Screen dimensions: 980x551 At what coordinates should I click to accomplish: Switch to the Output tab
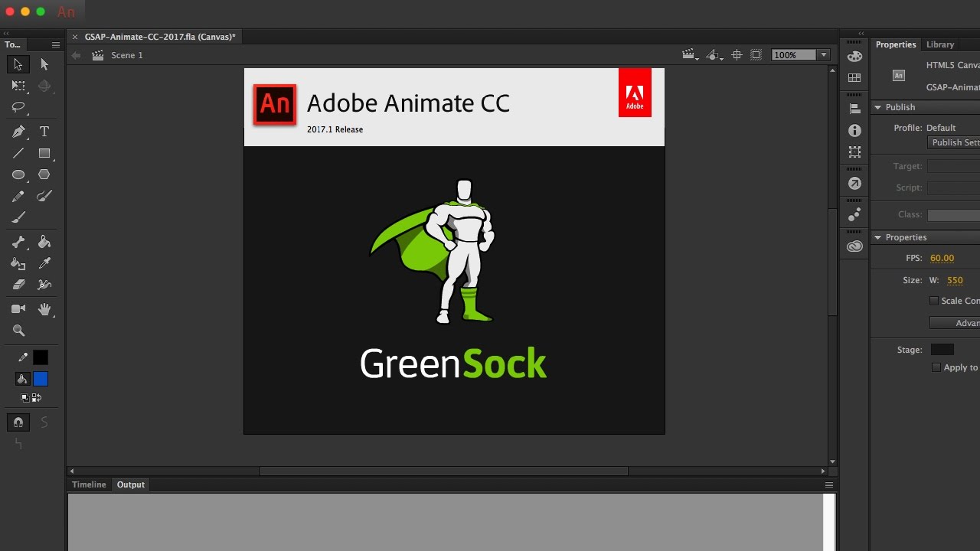131,484
